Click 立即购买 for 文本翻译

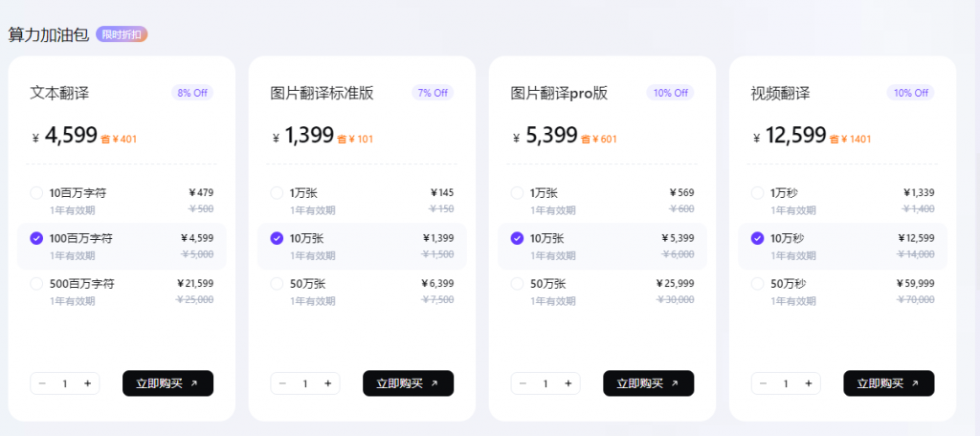click(167, 383)
